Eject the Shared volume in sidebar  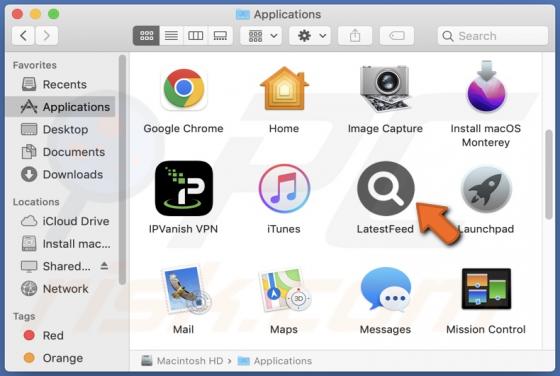coord(104,266)
